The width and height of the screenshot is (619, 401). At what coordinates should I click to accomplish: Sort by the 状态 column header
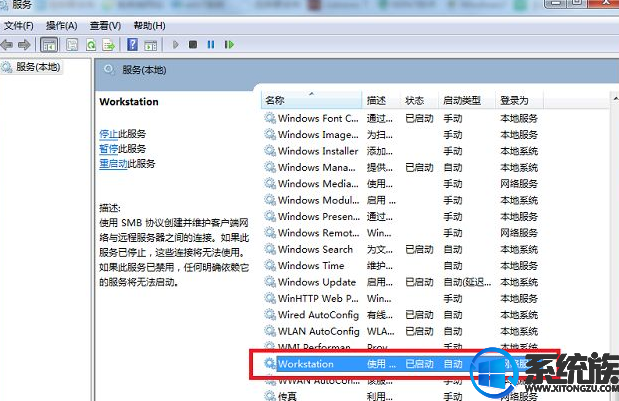click(x=419, y=100)
